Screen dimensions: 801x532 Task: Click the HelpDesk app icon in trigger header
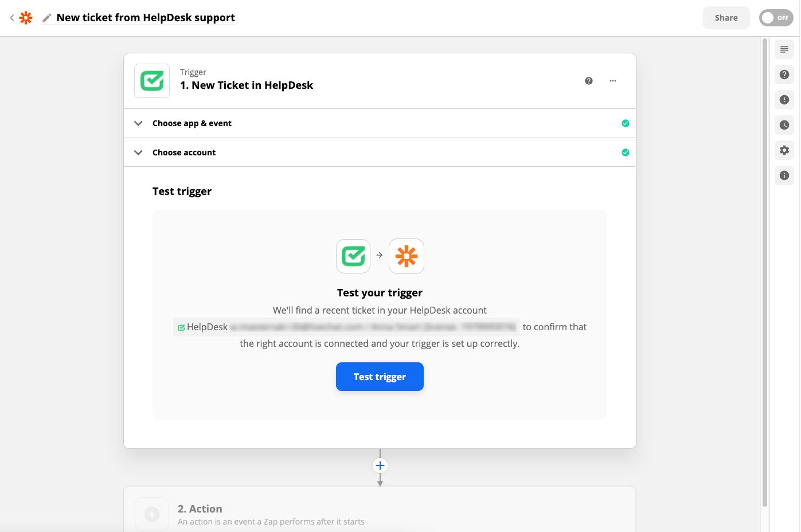coord(152,81)
